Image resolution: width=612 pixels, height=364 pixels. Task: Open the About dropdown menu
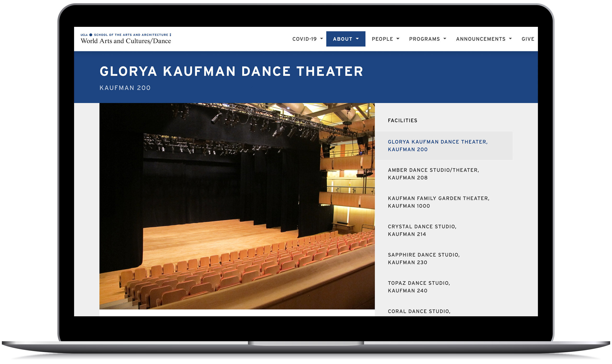(346, 39)
